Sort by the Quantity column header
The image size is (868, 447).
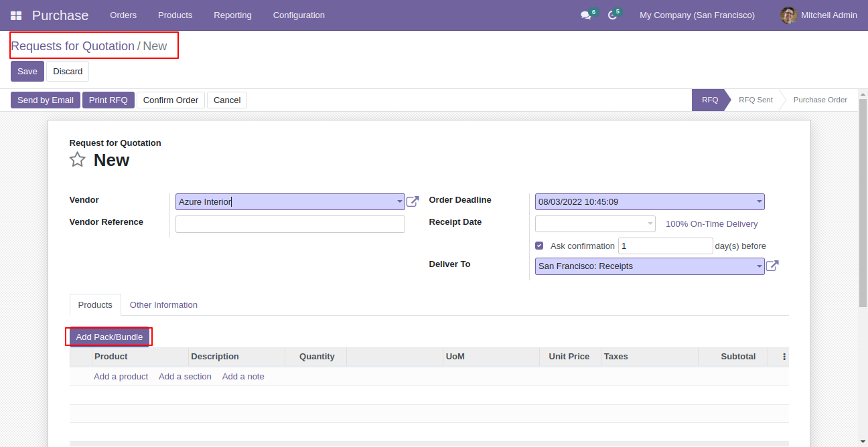(x=316, y=357)
